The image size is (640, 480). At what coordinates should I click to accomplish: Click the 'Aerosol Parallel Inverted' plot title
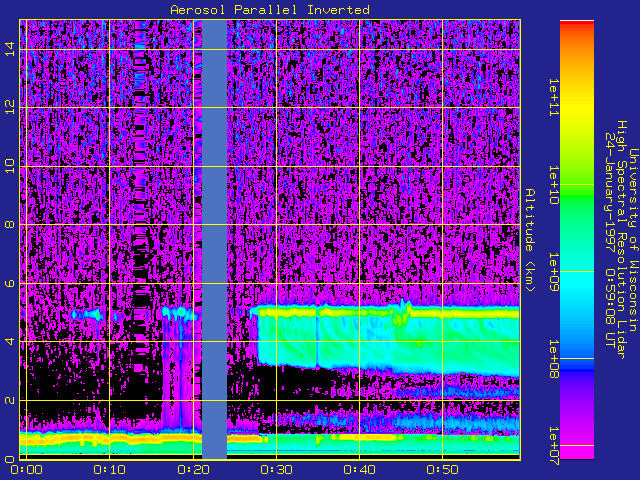click(x=270, y=10)
